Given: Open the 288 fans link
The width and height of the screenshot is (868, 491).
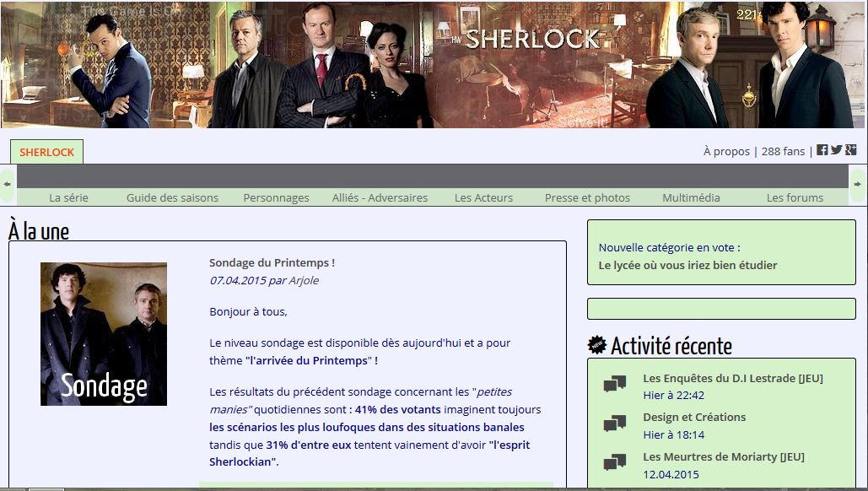Looking at the screenshot, I should [x=783, y=151].
